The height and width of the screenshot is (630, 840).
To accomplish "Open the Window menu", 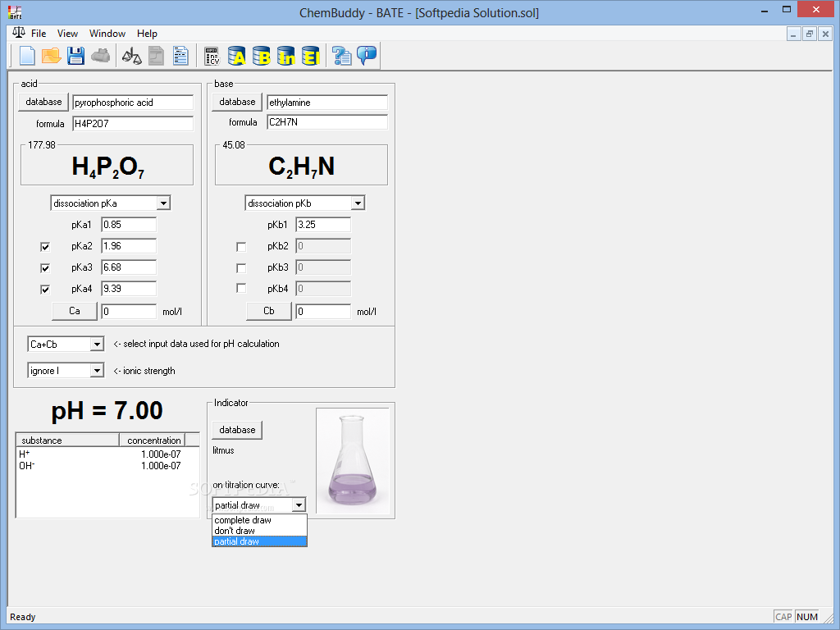I will click(x=107, y=33).
